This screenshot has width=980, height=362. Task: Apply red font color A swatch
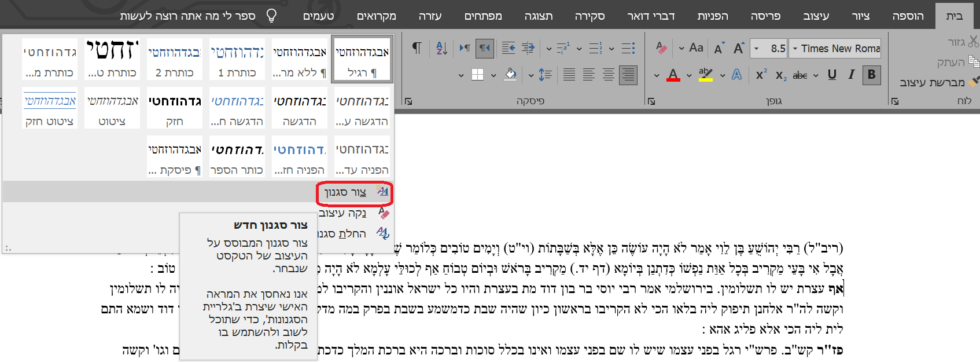pyautogui.click(x=673, y=75)
